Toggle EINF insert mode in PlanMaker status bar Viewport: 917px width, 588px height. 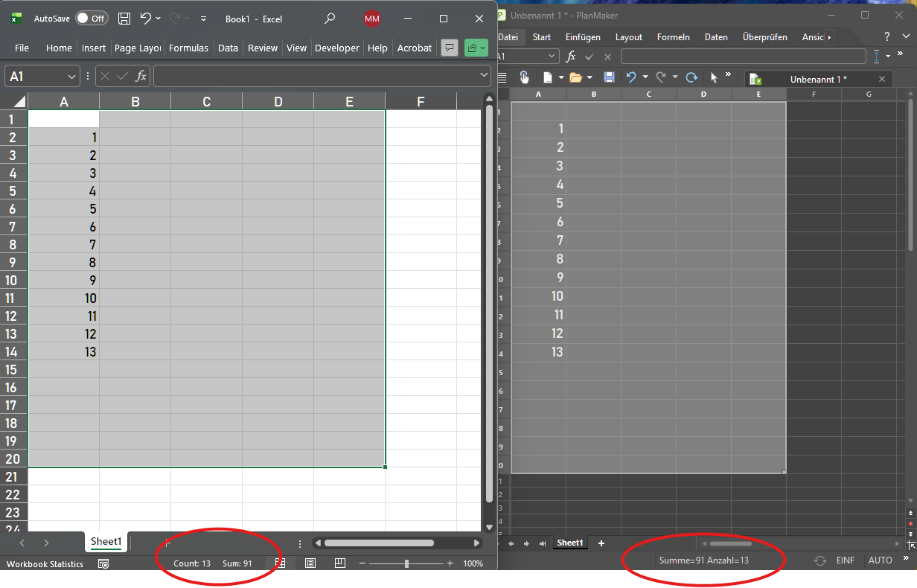(846, 560)
